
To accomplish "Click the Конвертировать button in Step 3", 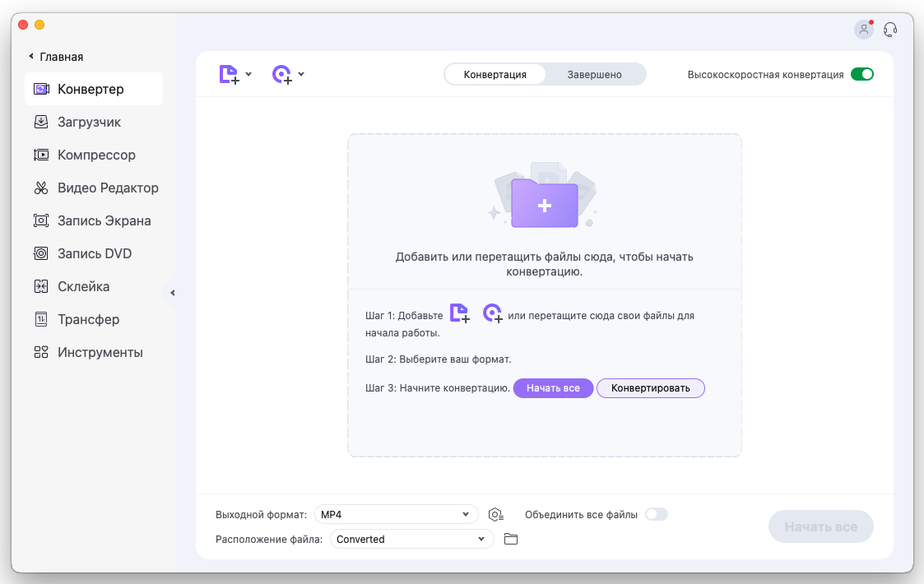I will pyautogui.click(x=650, y=388).
